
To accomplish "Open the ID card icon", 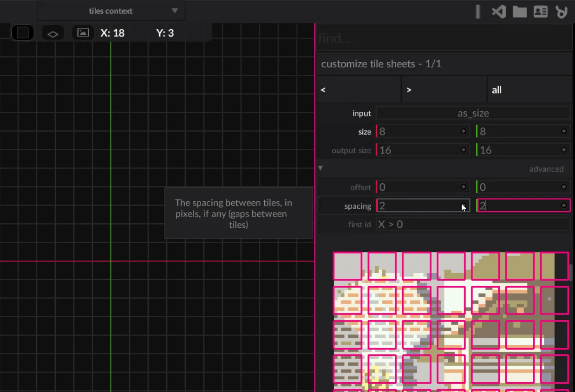I will tap(541, 12).
